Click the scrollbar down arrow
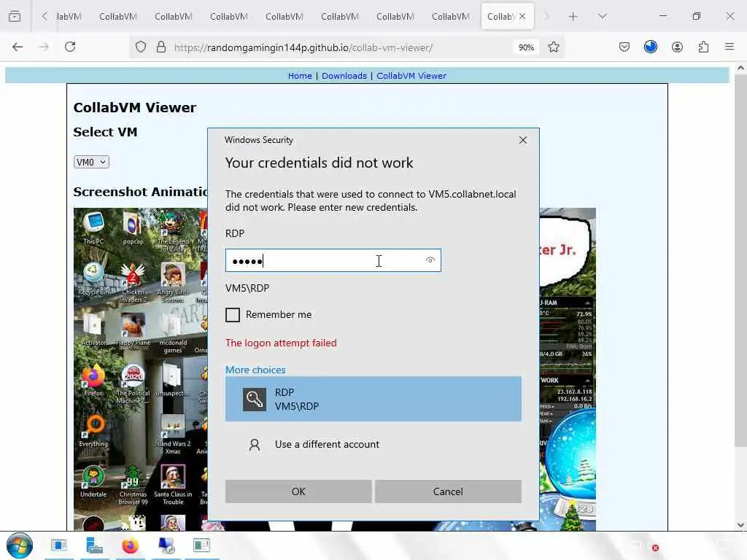This screenshot has height=560, width=747. [740, 525]
